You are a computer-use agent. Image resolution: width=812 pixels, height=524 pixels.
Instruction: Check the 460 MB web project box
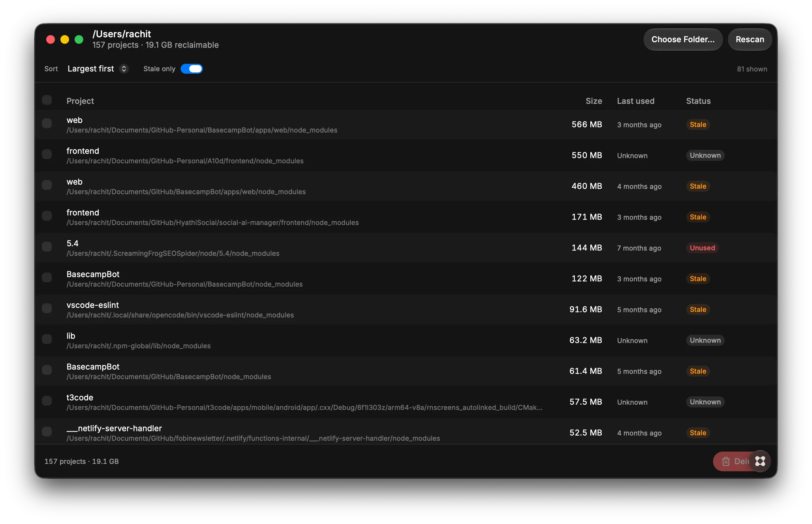(x=47, y=185)
